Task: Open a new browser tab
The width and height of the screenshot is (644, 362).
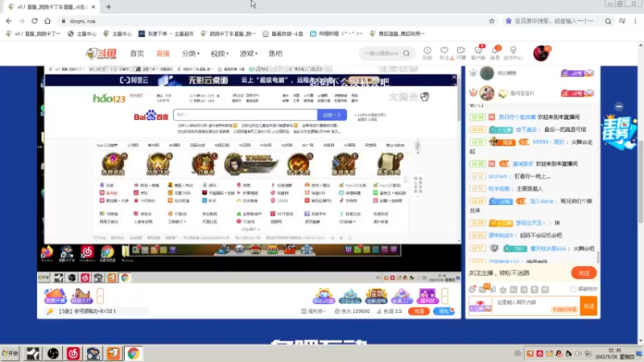Action: coord(109,6)
